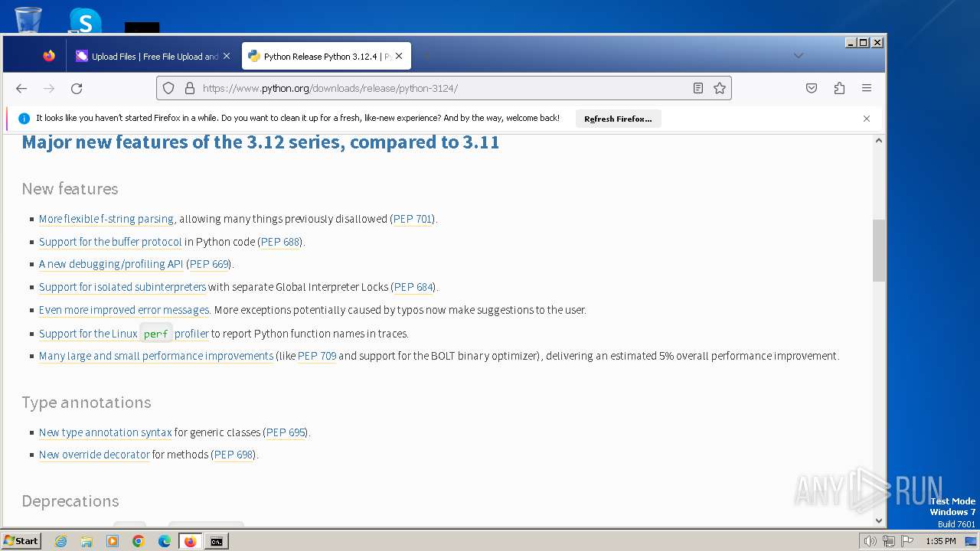Open the PEP 669 link
This screenshot has height=551, width=980.
pyautogui.click(x=209, y=264)
